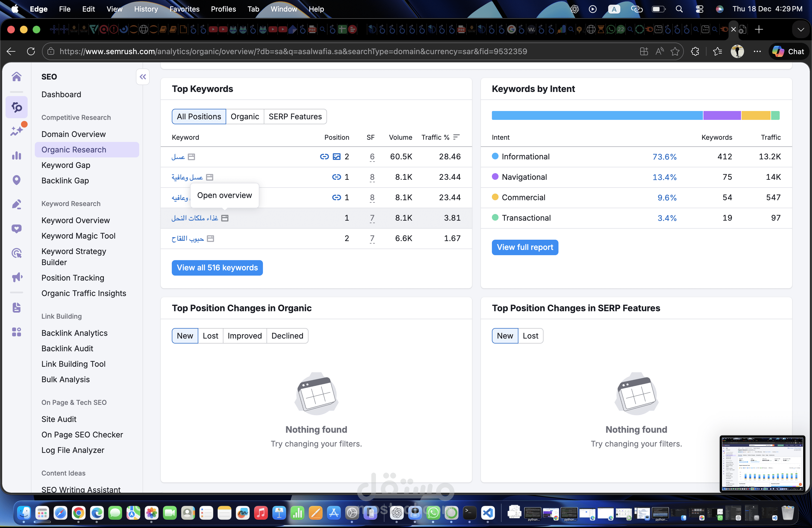Click View all 516 keywords button
Viewport: 812px width, 528px height.
(217, 267)
